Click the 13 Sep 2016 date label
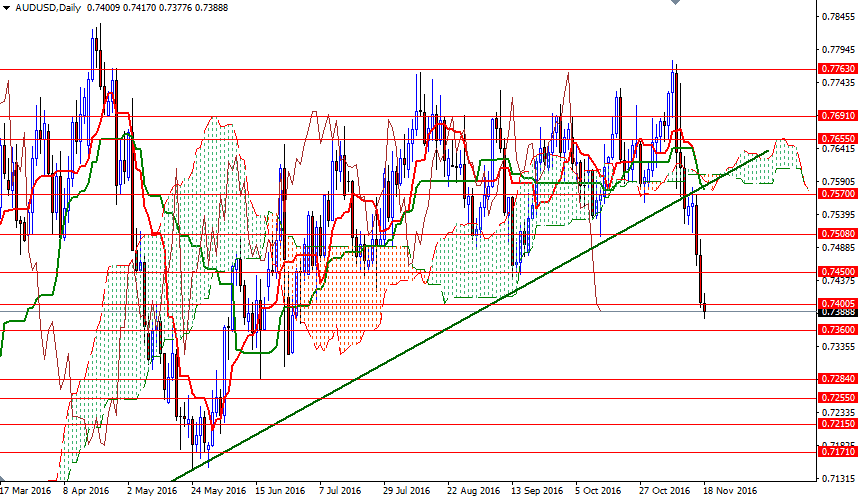Image resolution: width=863 pixels, height=498 pixels. (x=537, y=490)
